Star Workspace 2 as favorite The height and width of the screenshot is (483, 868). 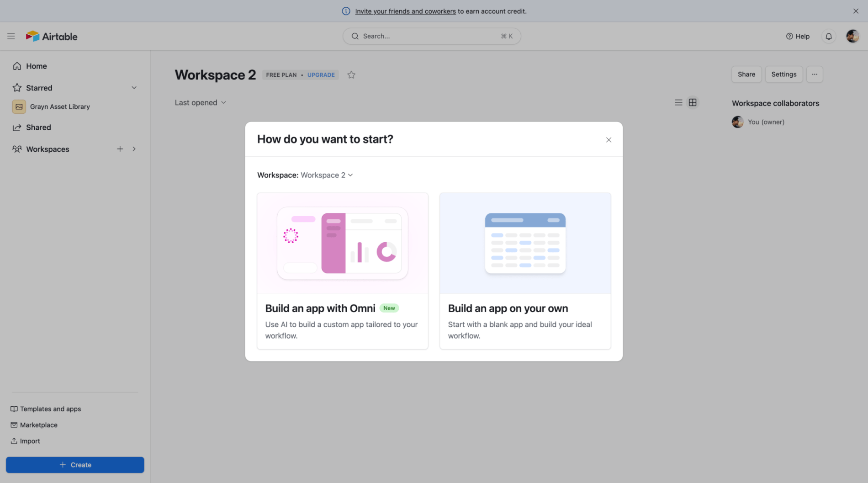(x=351, y=75)
